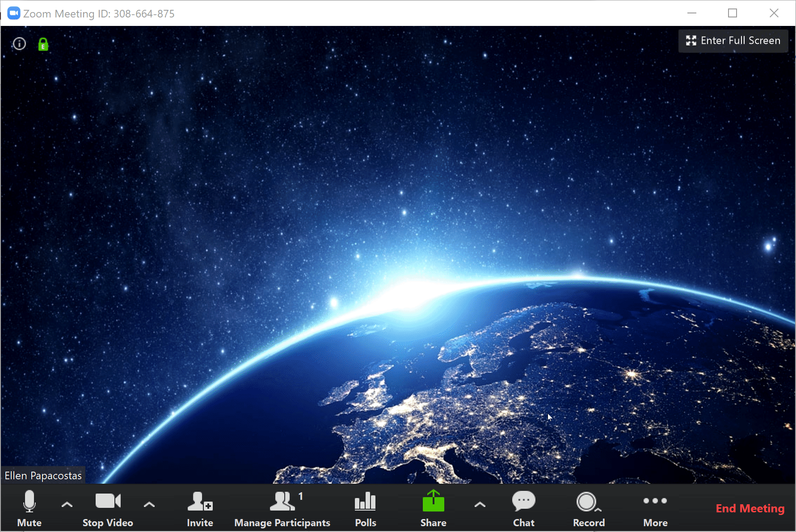The height and width of the screenshot is (532, 796).
Task: Close the Zoom Meeting window
Action: (774, 13)
